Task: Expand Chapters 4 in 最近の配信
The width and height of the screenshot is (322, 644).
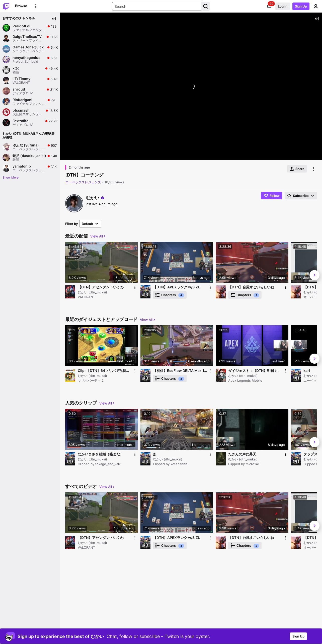Action: click(170, 295)
